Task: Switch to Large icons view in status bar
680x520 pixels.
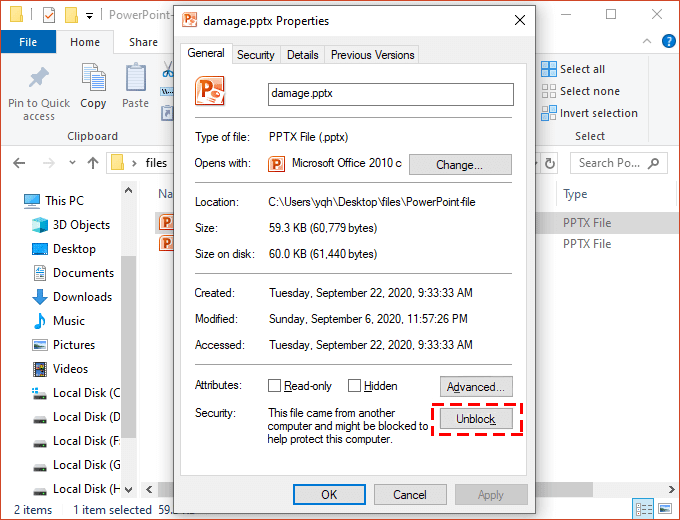Action: click(665, 509)
